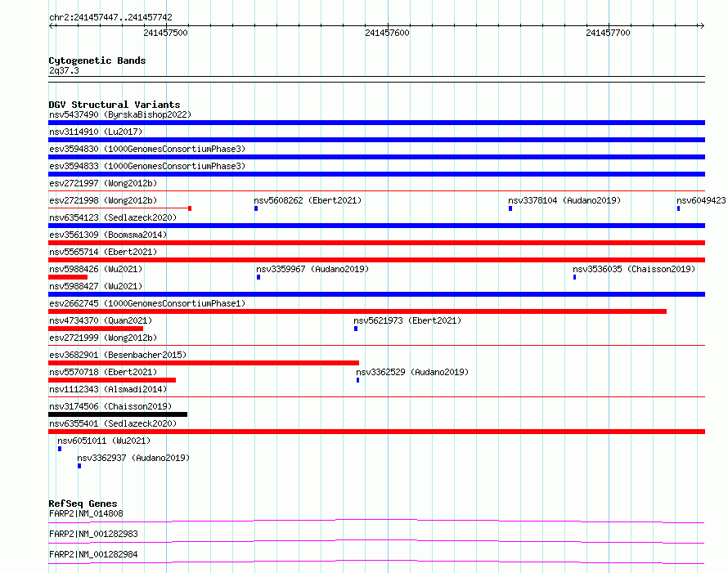Click the right arrow on the ruler
This screenshot has height=573, width=728.
pos(702,25)
